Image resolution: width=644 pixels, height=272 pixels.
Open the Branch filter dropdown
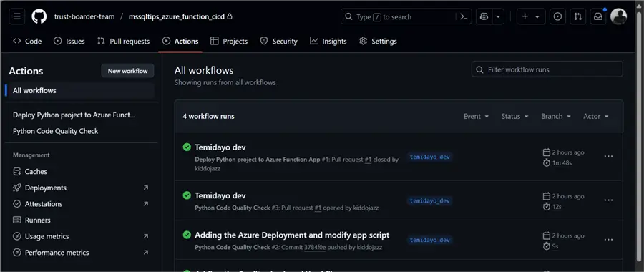pos(556,116)
